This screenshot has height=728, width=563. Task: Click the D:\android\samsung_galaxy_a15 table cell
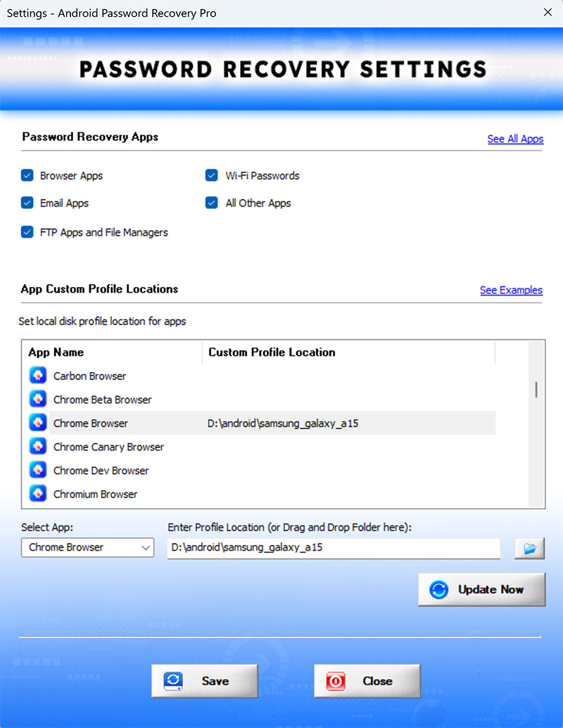click(x=283, y=423)
